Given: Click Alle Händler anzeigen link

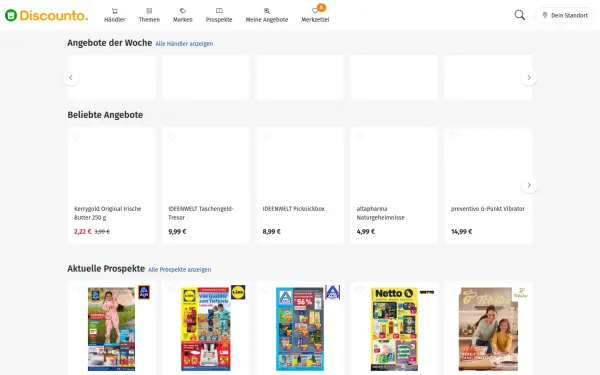Looking at the screenshot, I should click(184, 44).
